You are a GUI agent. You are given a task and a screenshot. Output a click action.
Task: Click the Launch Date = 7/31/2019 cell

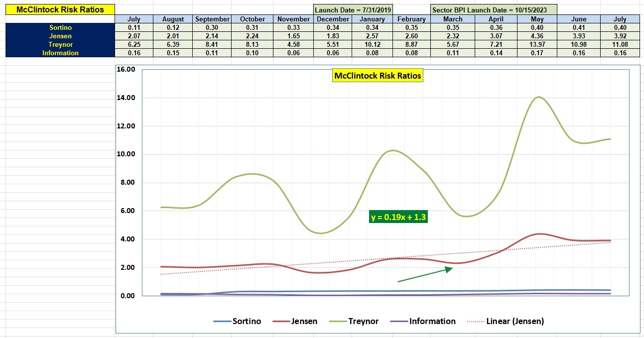click(353, 10)
